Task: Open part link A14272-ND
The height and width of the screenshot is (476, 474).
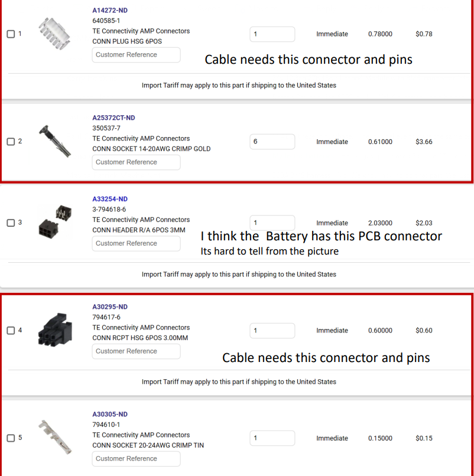Action: pos(110,11)
